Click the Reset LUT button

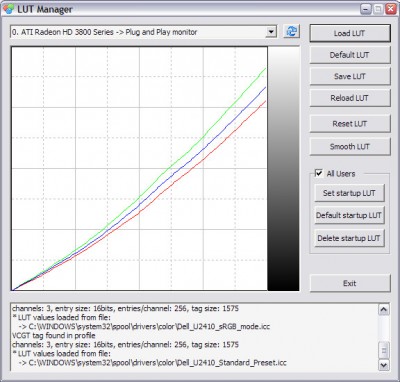(x=350, y=124)
